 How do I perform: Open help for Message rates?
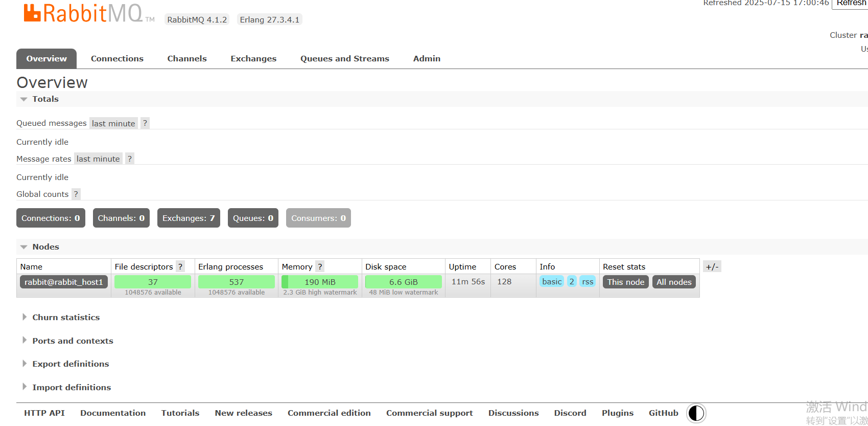point(130,159)
